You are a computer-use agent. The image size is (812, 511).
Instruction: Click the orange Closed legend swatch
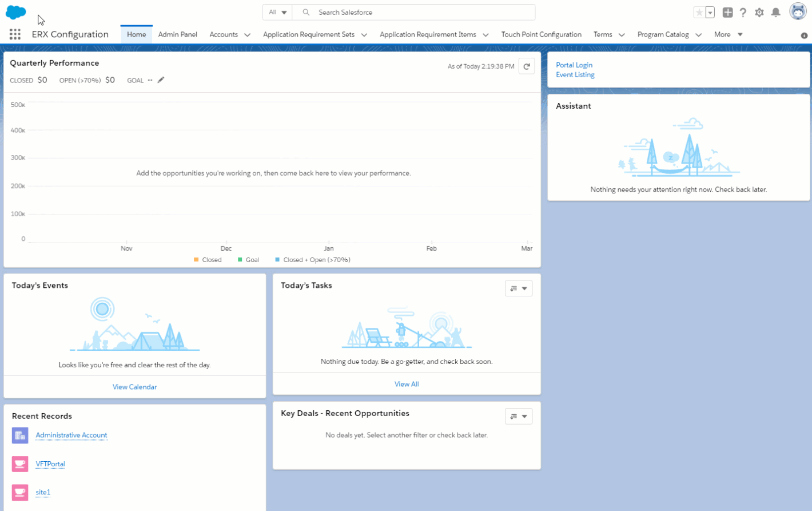tap(196, 260)
